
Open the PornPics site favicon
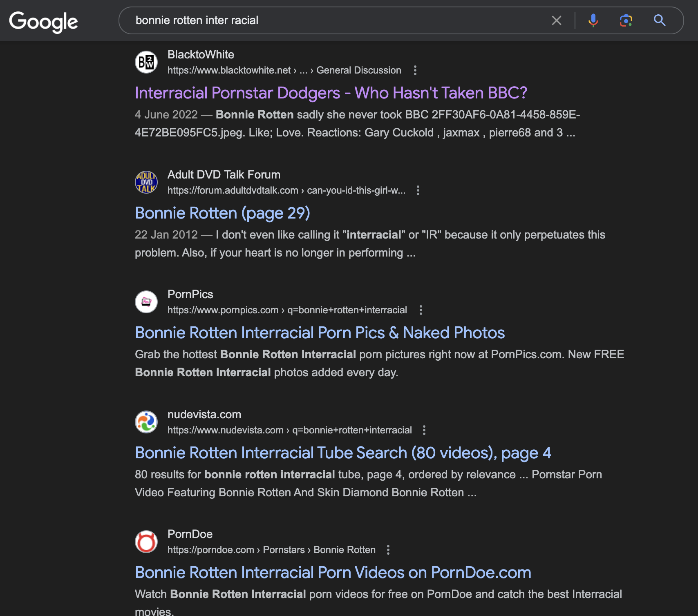point(146,302)
